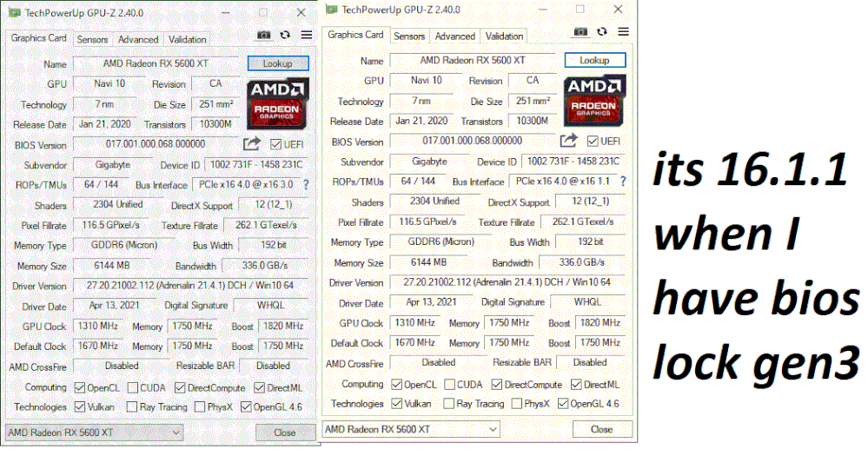The height and width of the screenshot is (456, 868).
Task: Click Lookup button in right window
Action: pyautogui.click(x=594, y=60)
